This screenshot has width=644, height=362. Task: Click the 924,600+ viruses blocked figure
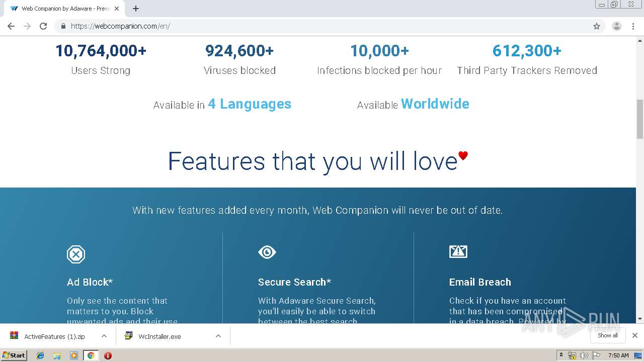[239, 51]
